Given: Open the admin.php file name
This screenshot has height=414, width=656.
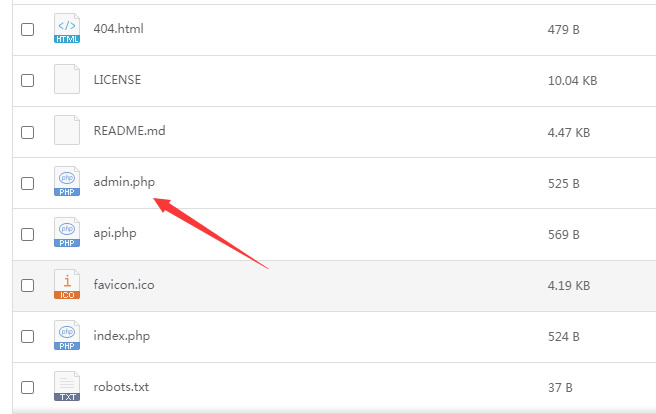Looking at the screenshot, I should 124,182.
